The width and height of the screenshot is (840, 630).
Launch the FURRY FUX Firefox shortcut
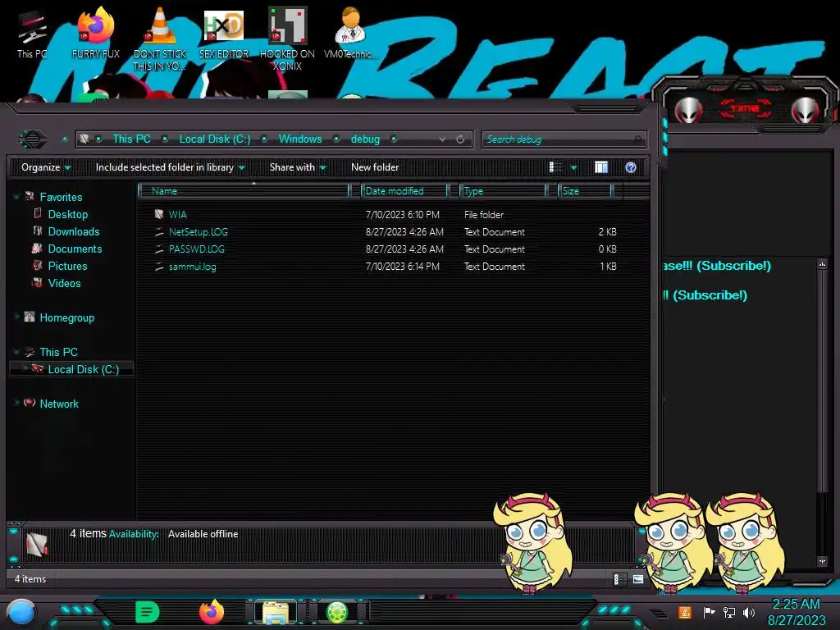pos(95,32)
